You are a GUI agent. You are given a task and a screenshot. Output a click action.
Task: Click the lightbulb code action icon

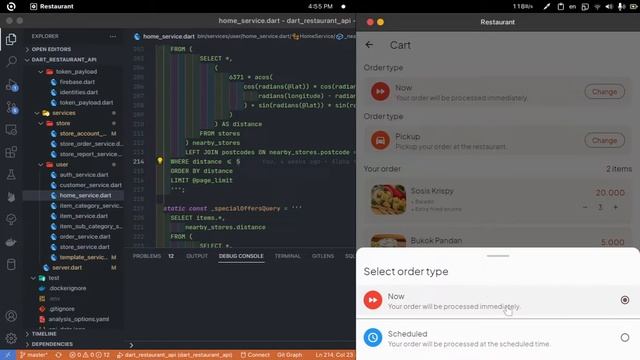tap(160, 161)
